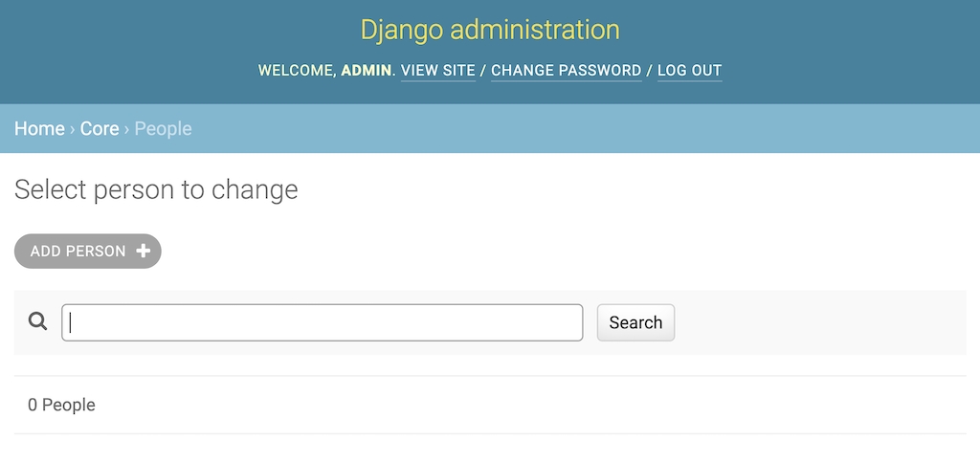Click the slash between Change Password and Log Out
980x462 pixels.
tap(650, 71)
